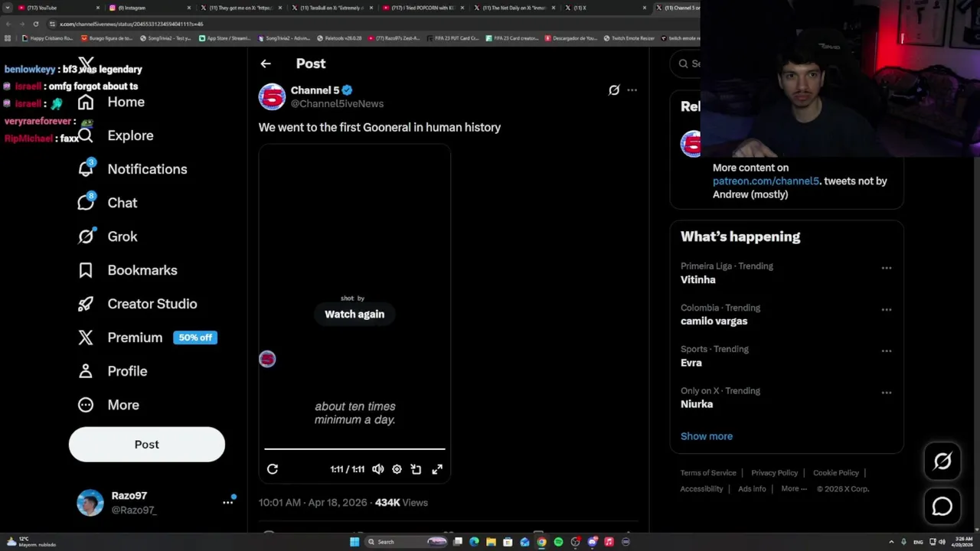
Task: Open options for Niurka trend
Action: (x=887, y=393)
